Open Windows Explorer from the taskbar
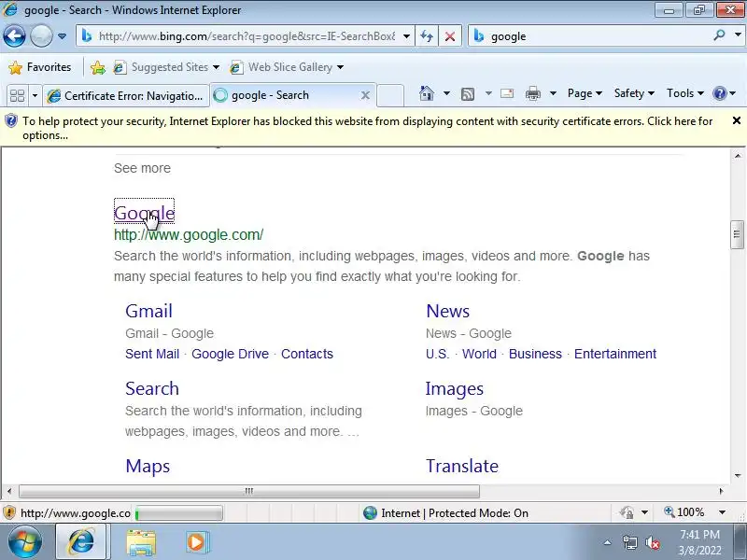Image resolution: width=747 pixels, height=560 pixels. click(x=141, y=542)
